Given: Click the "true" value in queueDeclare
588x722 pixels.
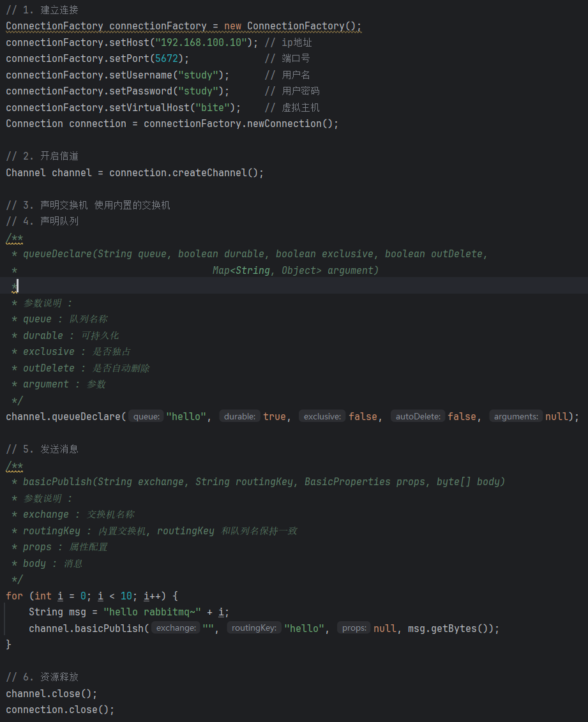Looking at the screenshot, I should [275, 417].
